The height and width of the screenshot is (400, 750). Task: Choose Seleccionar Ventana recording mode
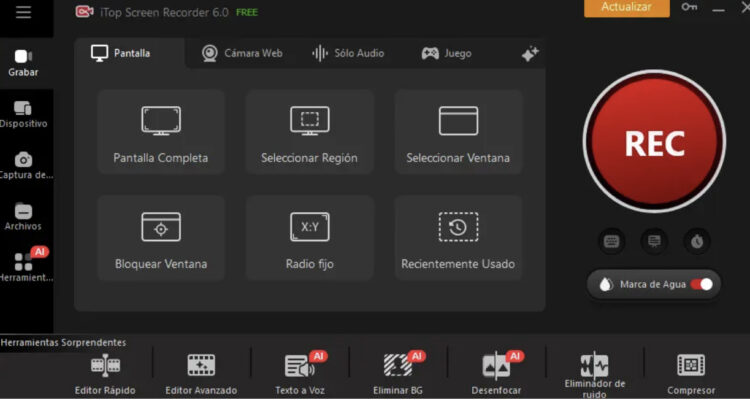coord(458,132)
